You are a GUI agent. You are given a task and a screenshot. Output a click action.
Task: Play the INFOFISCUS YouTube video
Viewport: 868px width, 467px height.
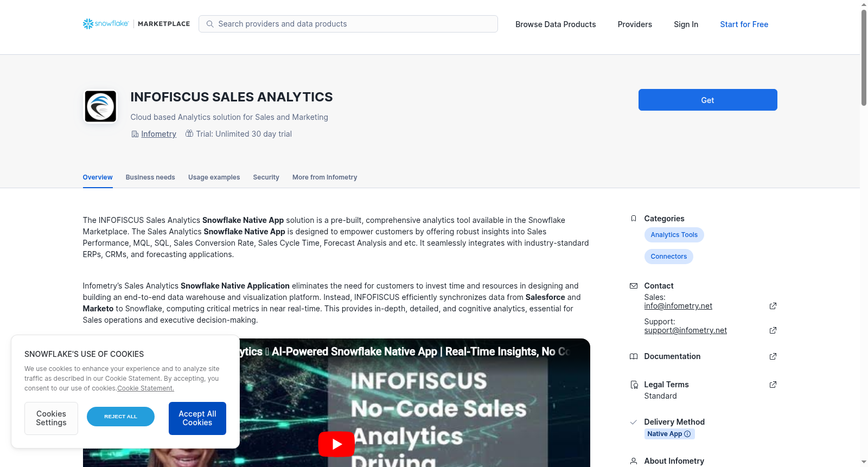[336, 444]
